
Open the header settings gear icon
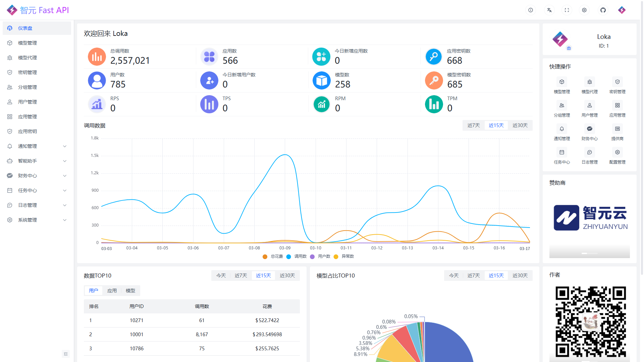tap(584, 10)
